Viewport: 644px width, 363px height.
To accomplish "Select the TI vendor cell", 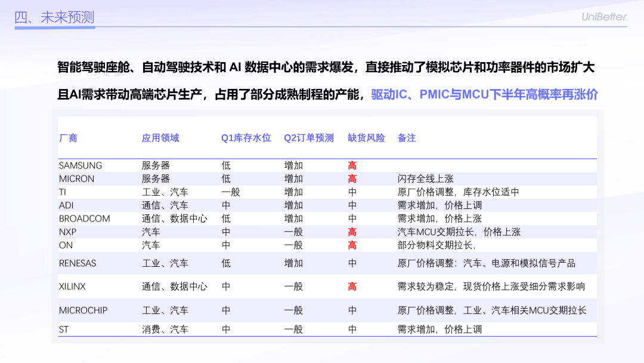I will click(x=63, y=192).
